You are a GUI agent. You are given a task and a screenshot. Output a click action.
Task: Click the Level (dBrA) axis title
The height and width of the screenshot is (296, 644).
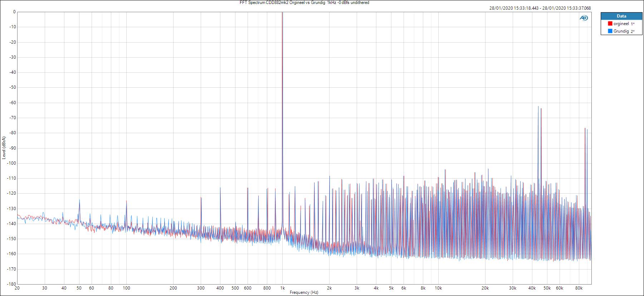coord(4,147)
